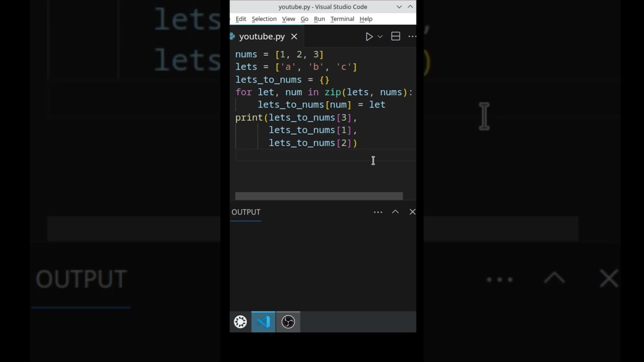The image size is (644, 362).
Task: Split the editor with the layout icon
Action: pyautogui.click(x=395, y=36)
